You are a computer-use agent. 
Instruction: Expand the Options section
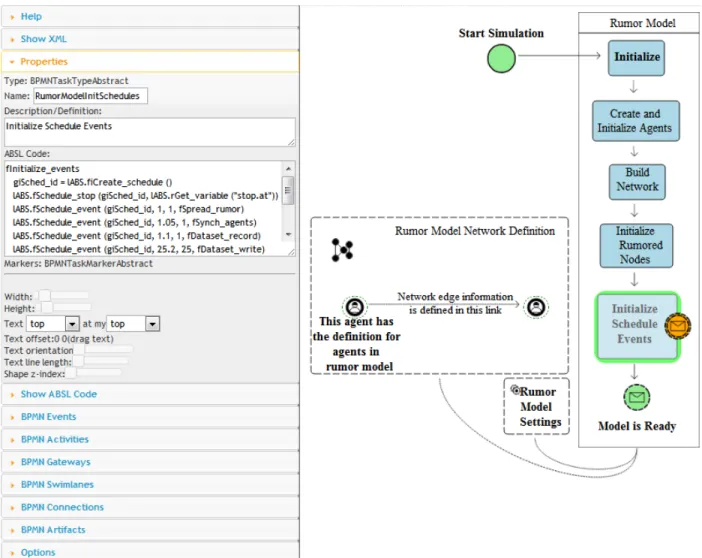point(150,552)
